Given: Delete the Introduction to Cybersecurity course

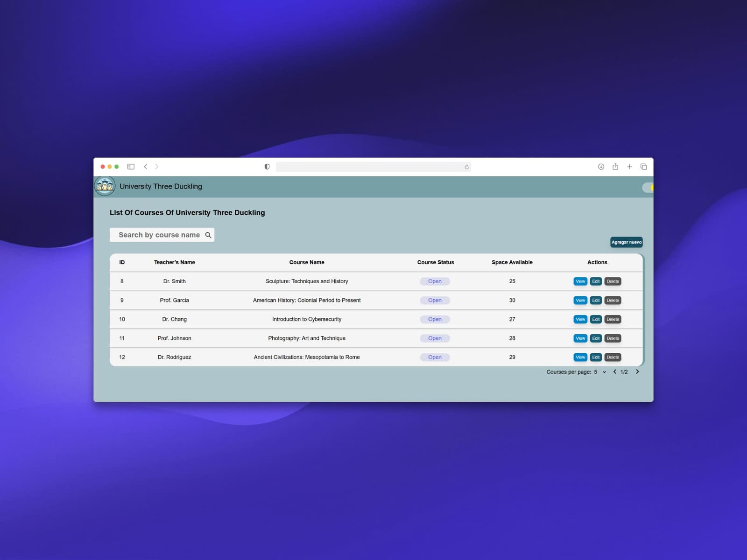Looking at the screenshot, I should 613,319.
